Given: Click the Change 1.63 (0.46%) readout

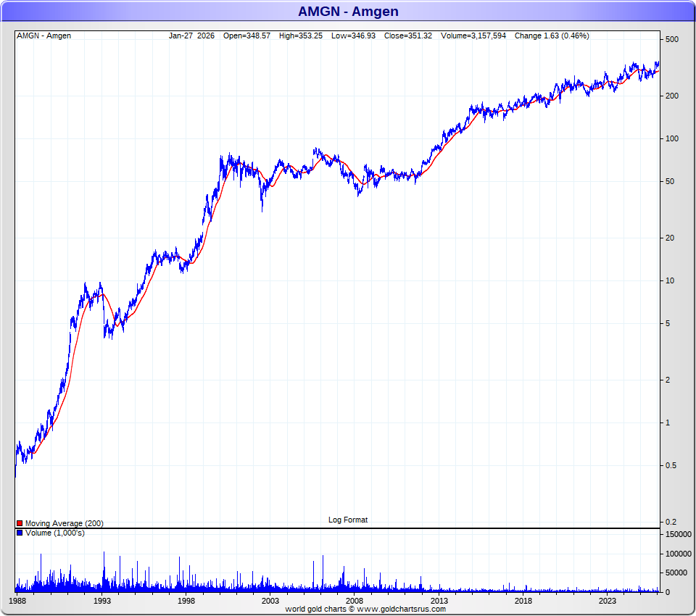Looking at the screenshot, I should [x=552, y=36].
